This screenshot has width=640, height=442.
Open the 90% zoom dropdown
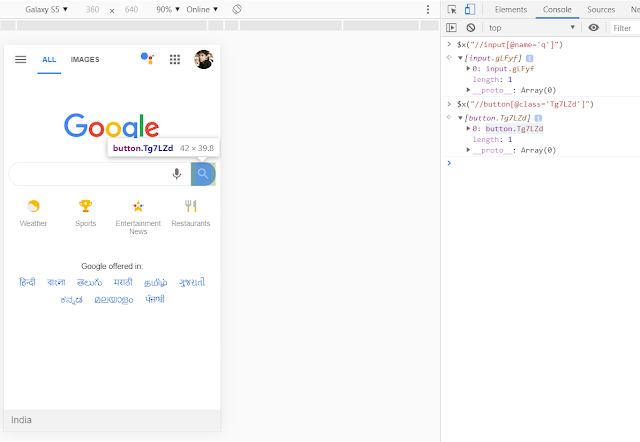tap(168, 9)
